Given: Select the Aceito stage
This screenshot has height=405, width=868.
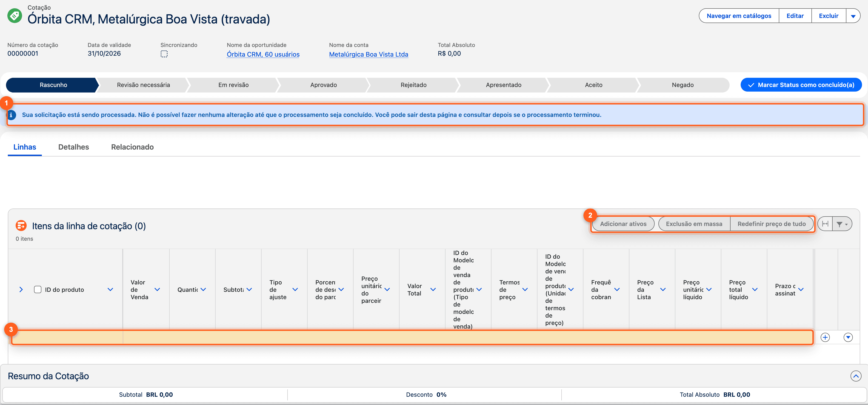Looking at the screenshot, I should click(x=593, y=85).
